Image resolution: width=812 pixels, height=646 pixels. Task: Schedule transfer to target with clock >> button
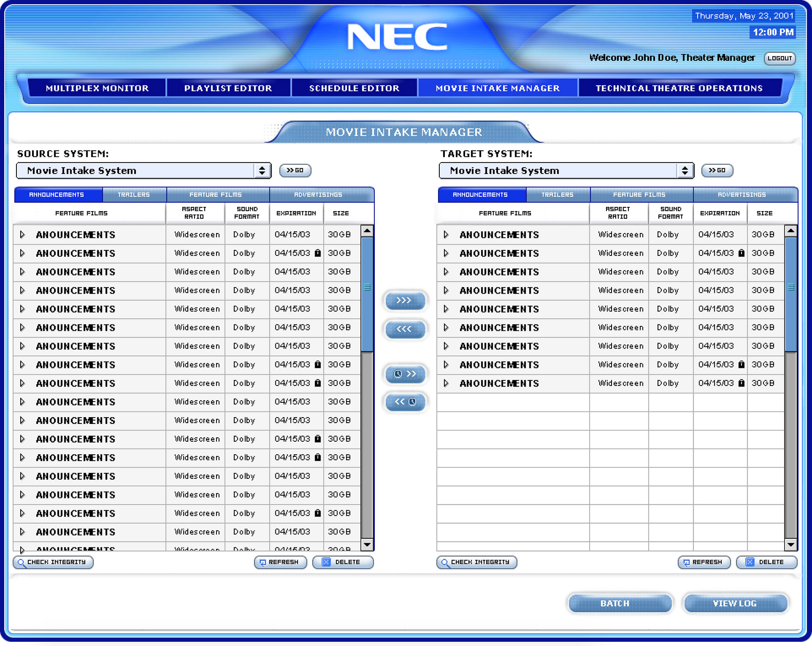pos(405,374)
